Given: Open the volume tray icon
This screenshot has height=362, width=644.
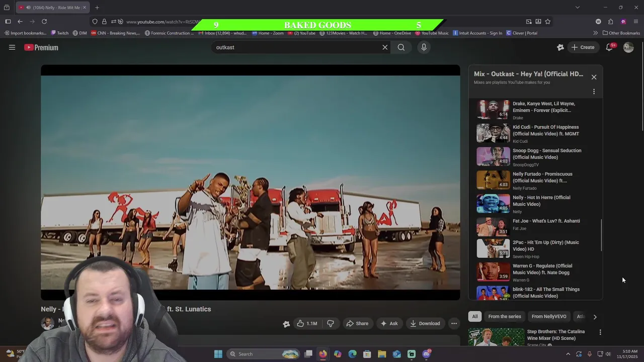Looking at the screenshot, I should [608, 354].
